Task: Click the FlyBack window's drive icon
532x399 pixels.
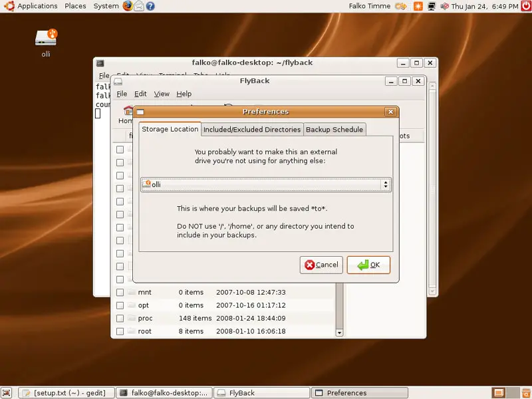Action: (118, 81)
